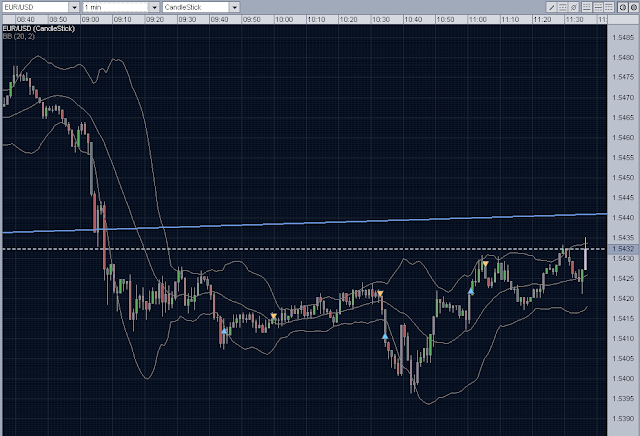Select the blue trend line on the chart
640x436 pixels.
pyautogui.click(x=304, y=223)
